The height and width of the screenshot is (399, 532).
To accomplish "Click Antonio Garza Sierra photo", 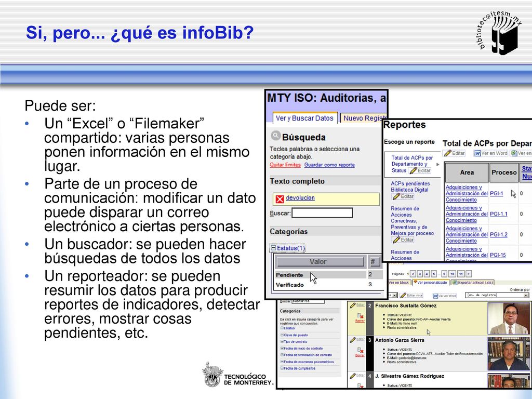I will (x=508, y=354).
